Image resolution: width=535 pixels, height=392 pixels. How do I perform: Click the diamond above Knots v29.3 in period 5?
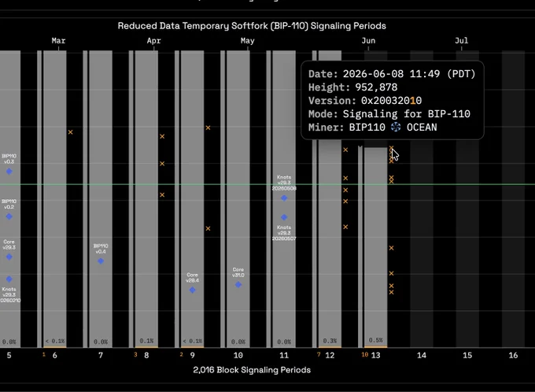9,279
